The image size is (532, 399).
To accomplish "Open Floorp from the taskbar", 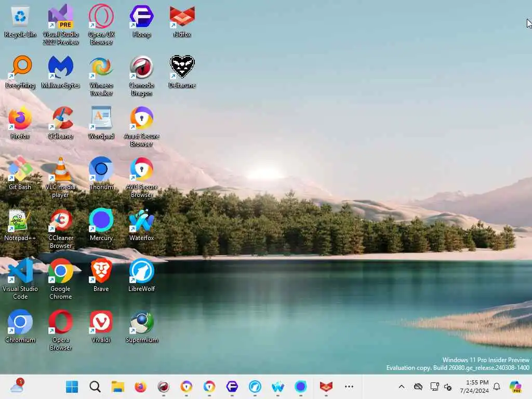I will click(x=232, y=387).
